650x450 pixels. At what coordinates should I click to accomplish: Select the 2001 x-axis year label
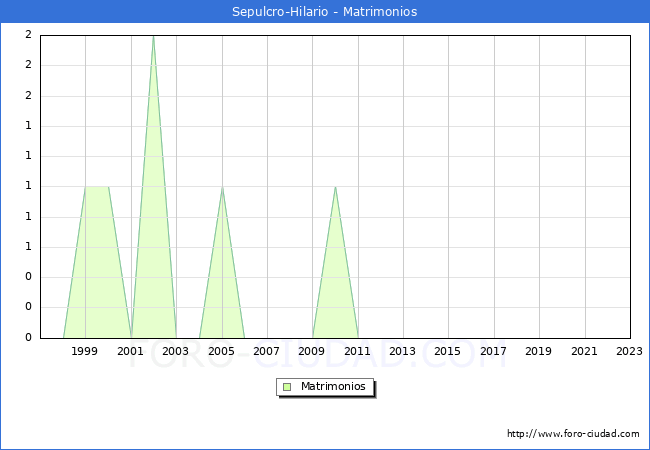pos(130,351)
